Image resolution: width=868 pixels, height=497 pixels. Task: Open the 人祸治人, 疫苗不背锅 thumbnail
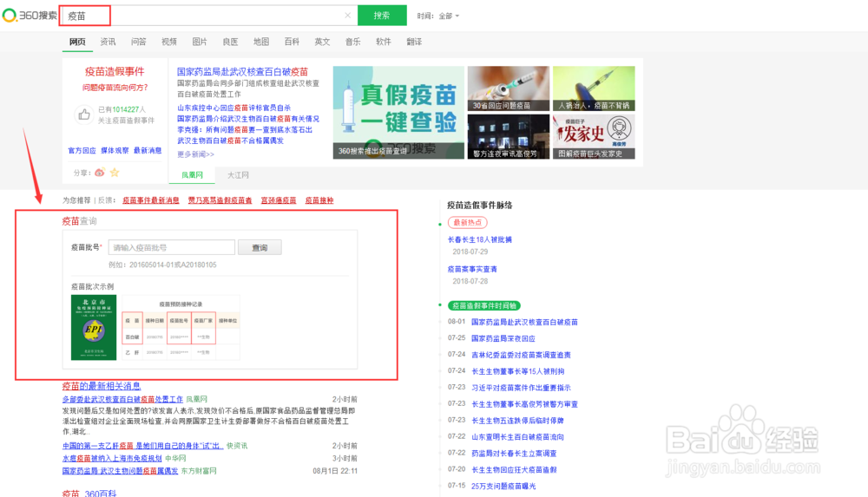[x=594, y=88]
